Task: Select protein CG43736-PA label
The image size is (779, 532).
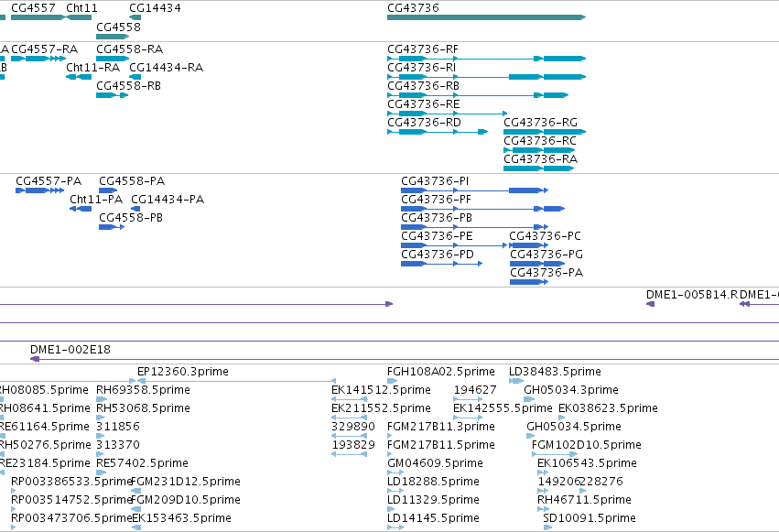Action: click(x=546, y=273)
